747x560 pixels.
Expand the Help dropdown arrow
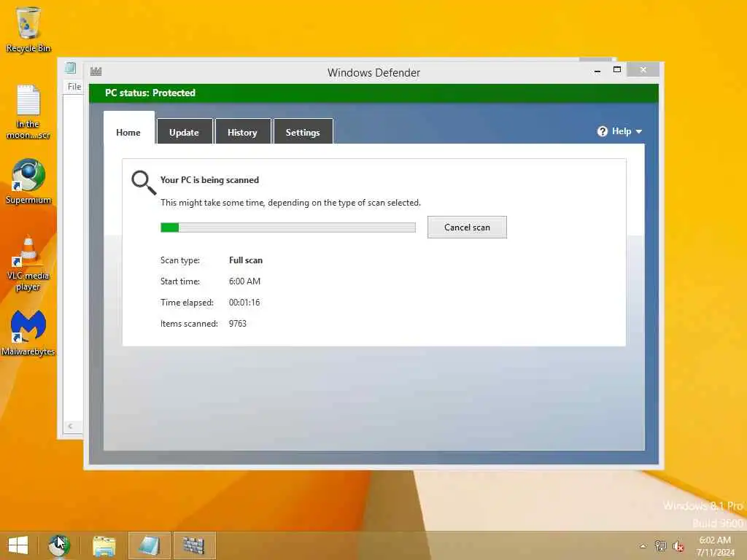click(639, 132)
